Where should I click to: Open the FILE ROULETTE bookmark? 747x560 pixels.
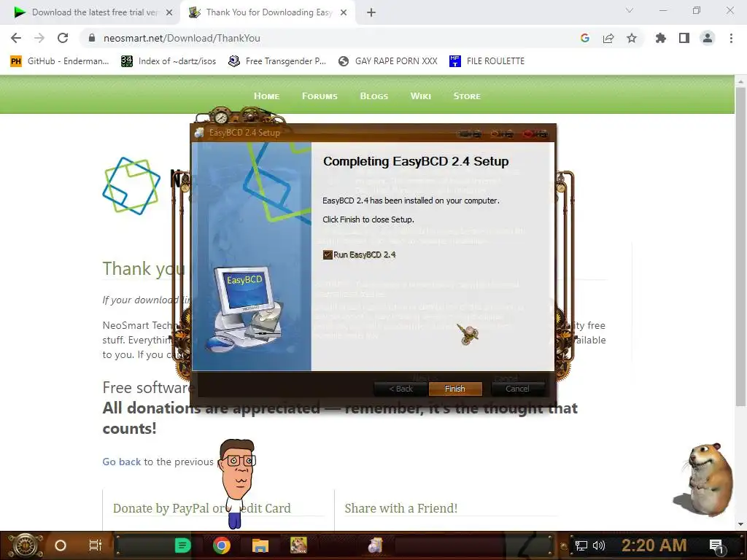tap(487, 61)
